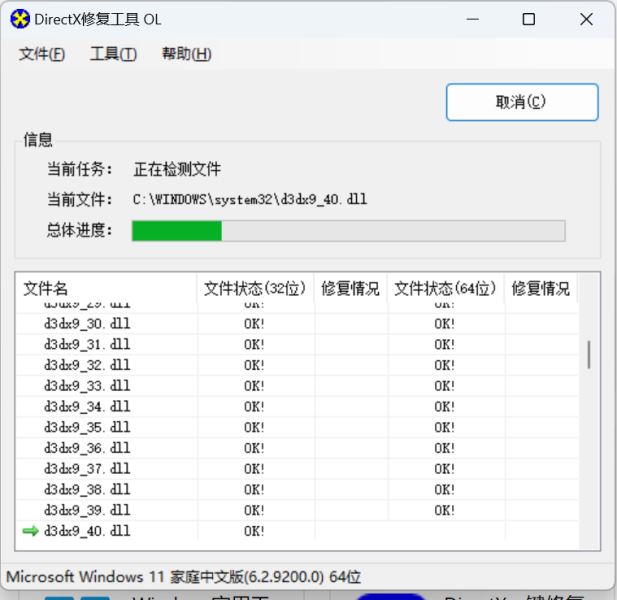617x600 pixels.
Task: Click the second 修复情况 column header
Action: click(541, 288)
